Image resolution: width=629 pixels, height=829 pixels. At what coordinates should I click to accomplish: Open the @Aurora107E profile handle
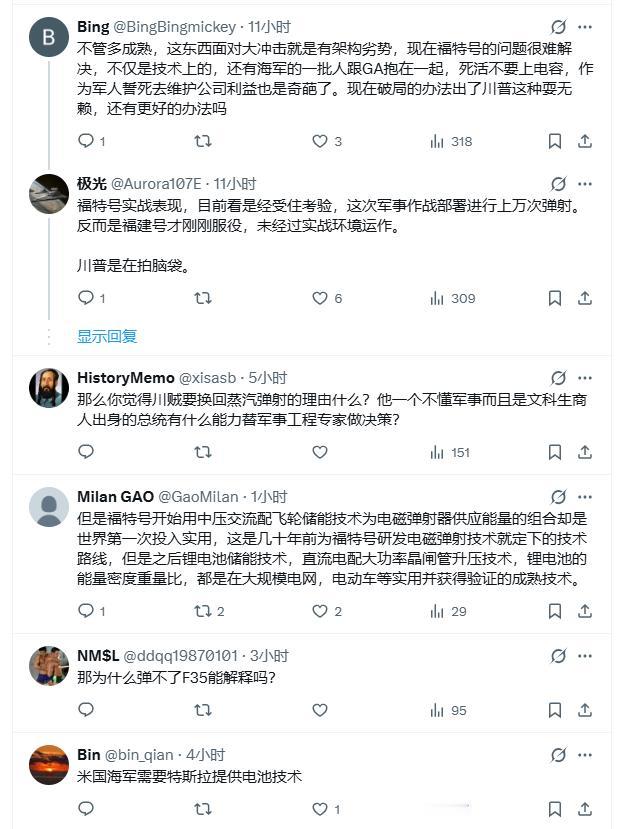pos(156,184)
